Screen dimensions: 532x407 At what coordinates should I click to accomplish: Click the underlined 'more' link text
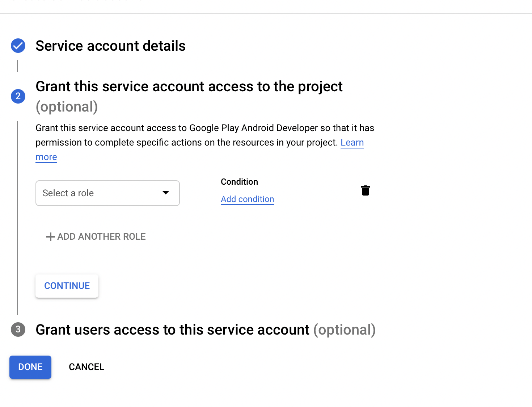46,157
